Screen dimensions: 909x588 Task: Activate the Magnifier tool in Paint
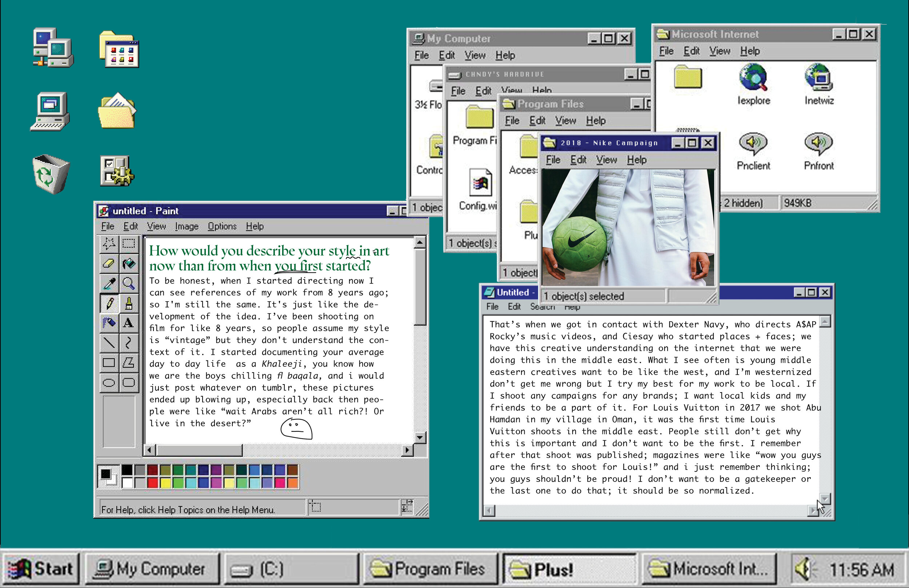click(129, 283)
